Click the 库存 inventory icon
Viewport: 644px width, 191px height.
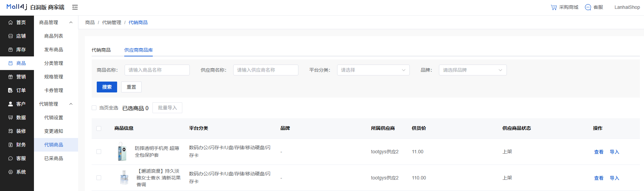(11, 50)
